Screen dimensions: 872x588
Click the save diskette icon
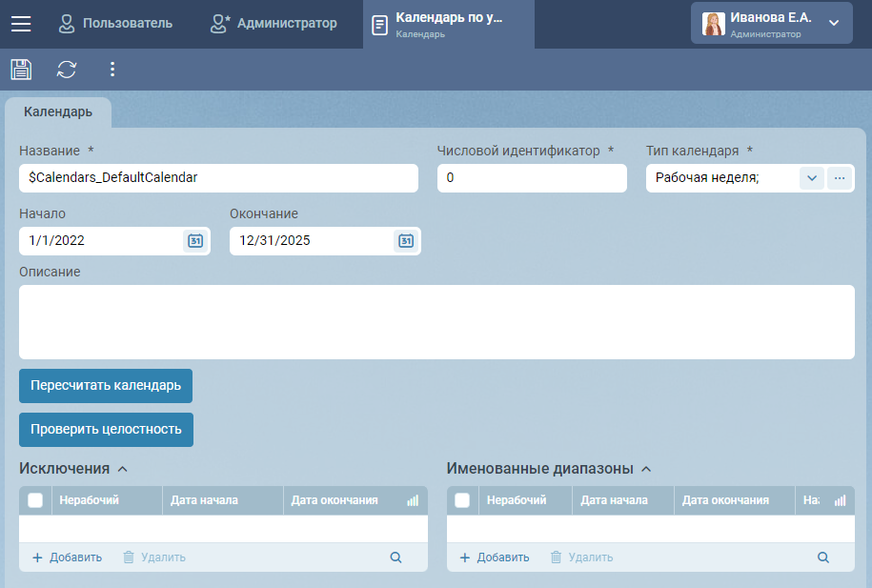[x=21, y=69]
